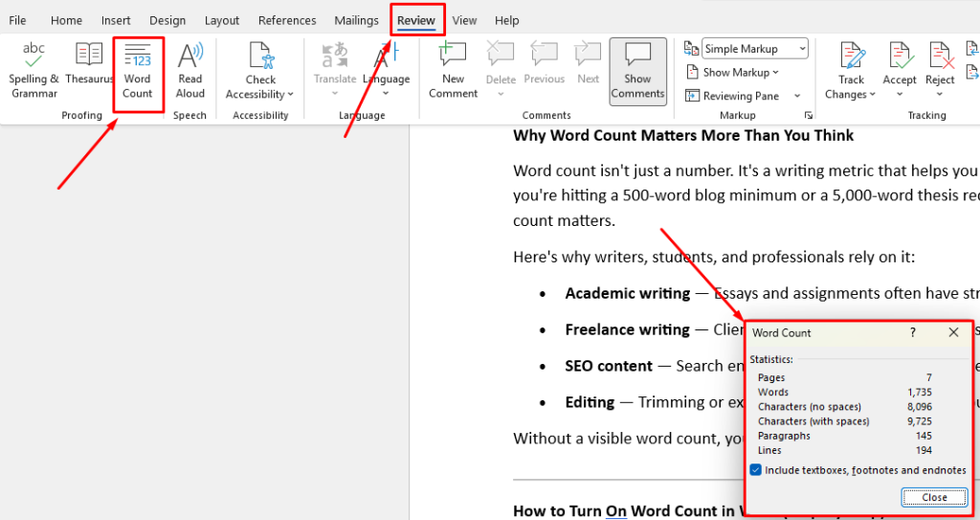980x520 pixels.
Task: Close Word Count dialog with X
Action: pyautogui.click(x=953, y=332)
